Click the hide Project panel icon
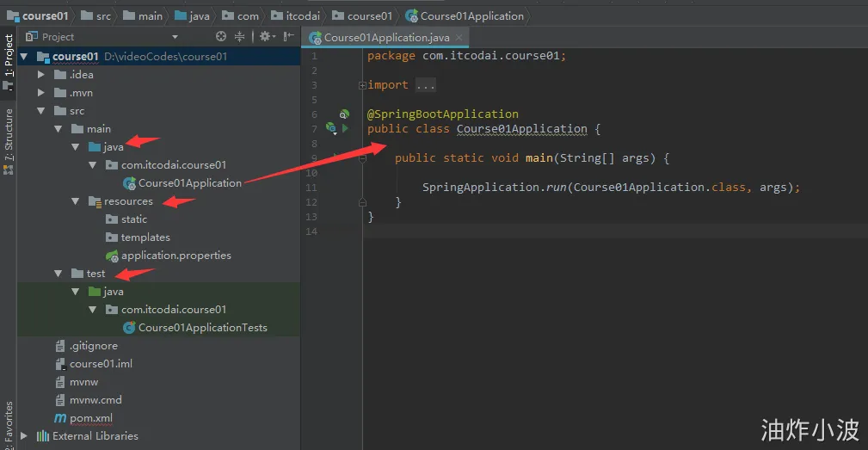The image size is (868, 450). (288, 36)
